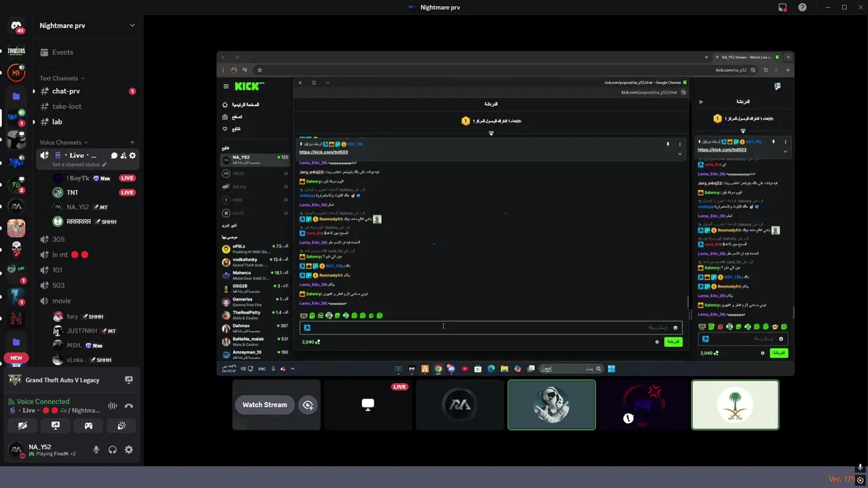Open the chat-prv text channel
The height and width of the screenshot is (488, 868).
(x=87, y=91)
